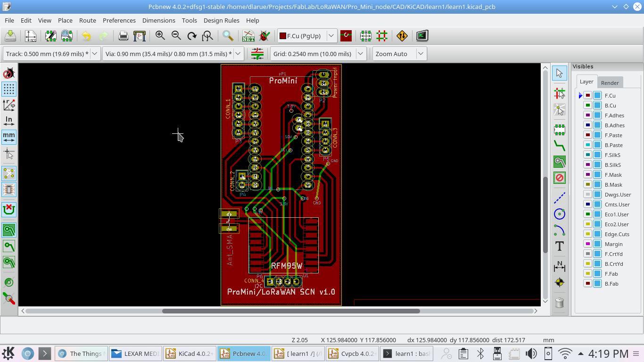Select the Add keepout area tool
The image size is (644, 362).
point(560,178)
